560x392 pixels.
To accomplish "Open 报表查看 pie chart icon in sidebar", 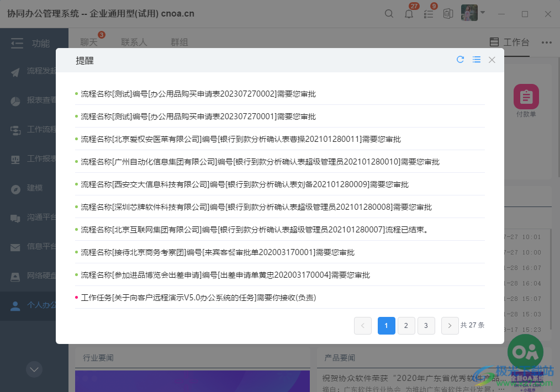I will [15, 102].
